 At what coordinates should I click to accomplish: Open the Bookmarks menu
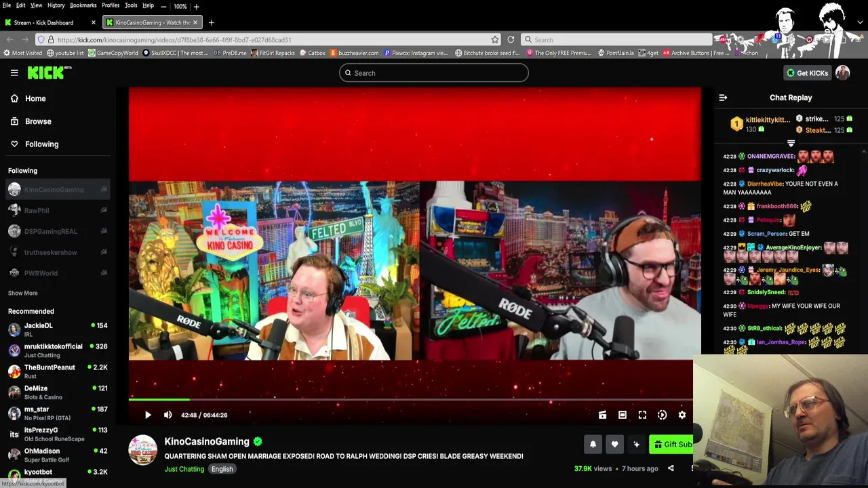coord(83,5)
